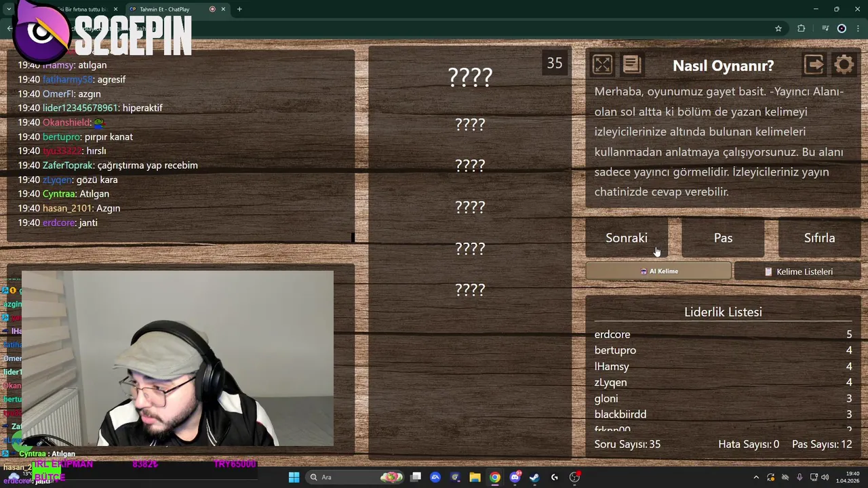Viewport: 868px width, 488px height.
Task: Click the microphone tray icon
Action: [800, 477]
